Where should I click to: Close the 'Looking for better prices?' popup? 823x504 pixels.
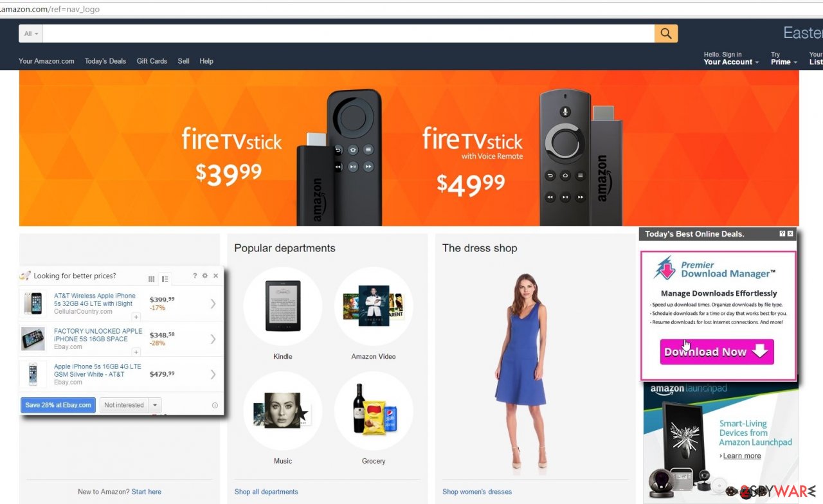coord(215,276)
